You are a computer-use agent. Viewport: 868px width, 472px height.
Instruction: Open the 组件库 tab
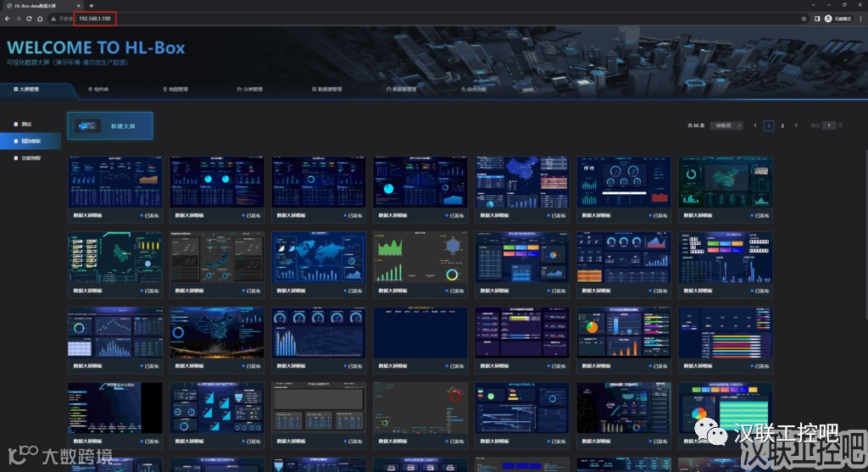(98, 89)
